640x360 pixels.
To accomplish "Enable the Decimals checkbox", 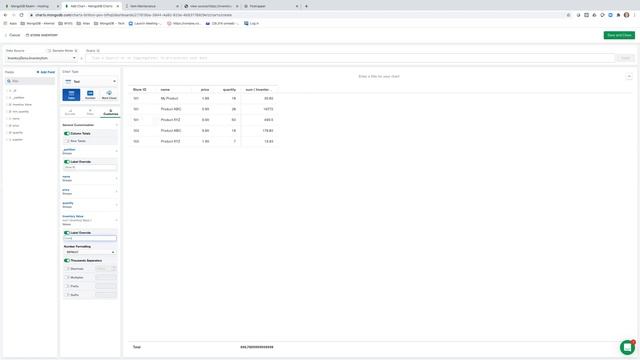I will tap(67, 269).
